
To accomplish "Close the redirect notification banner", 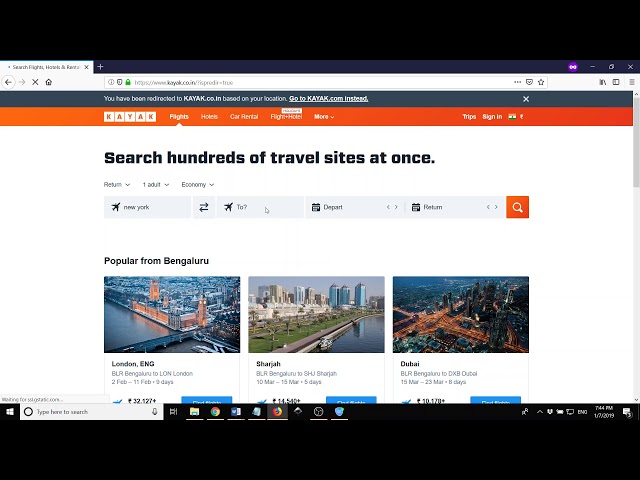I will coord(526,99).
